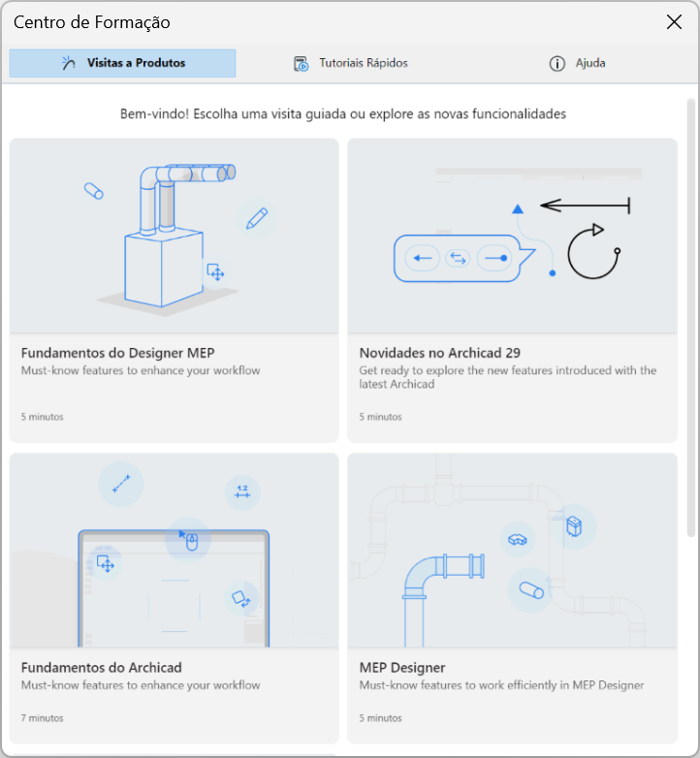Viewport: 700px width, 758px height.
Task: Start the Novidades no Archicad 29 tour
Action: point(439,353)
